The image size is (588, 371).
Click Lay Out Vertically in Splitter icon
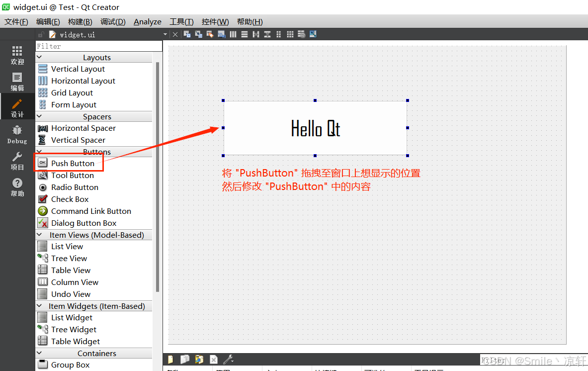[267, 34]
